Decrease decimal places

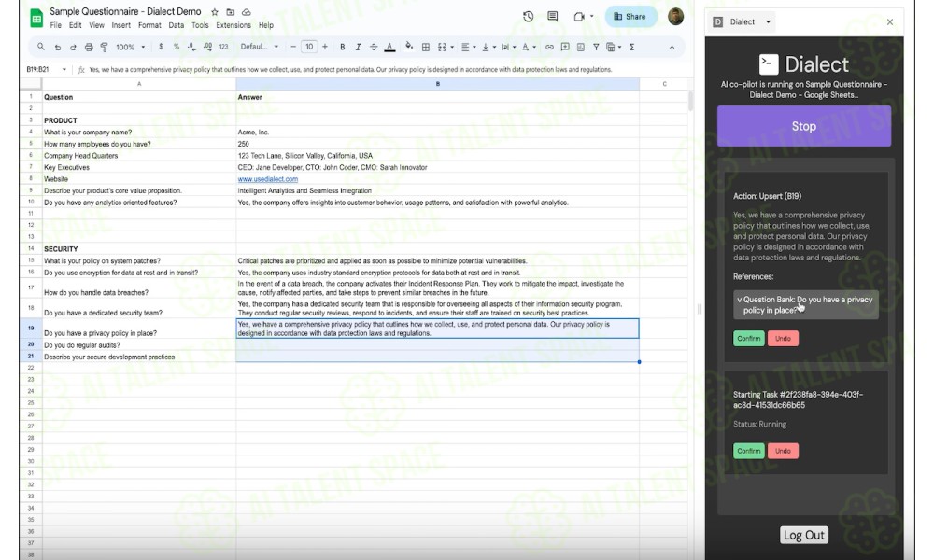click(191, 47)
